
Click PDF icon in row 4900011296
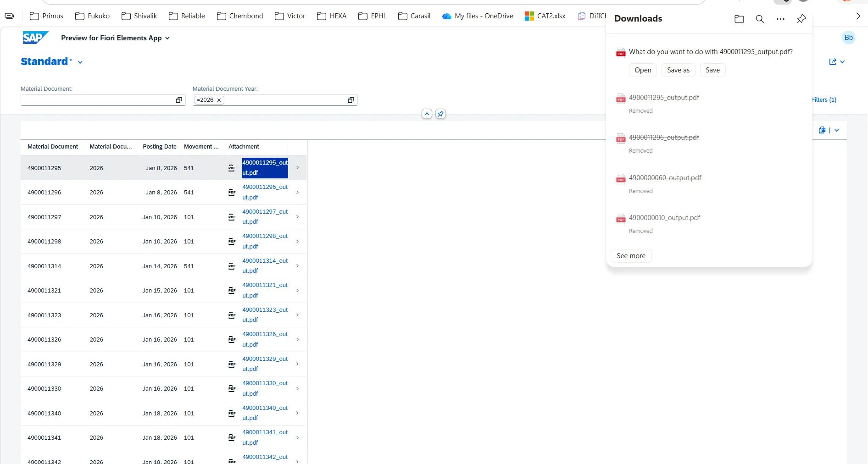point(232,193)
